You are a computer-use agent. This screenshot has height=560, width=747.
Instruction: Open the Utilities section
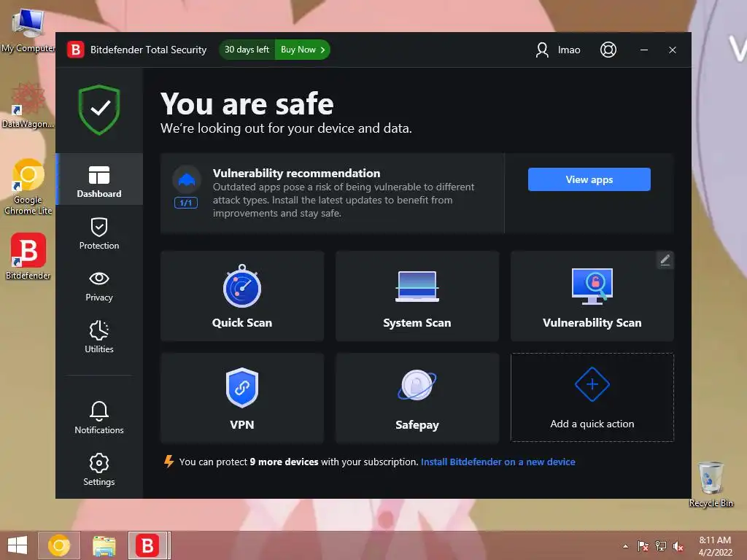click(x=99, y=337)
